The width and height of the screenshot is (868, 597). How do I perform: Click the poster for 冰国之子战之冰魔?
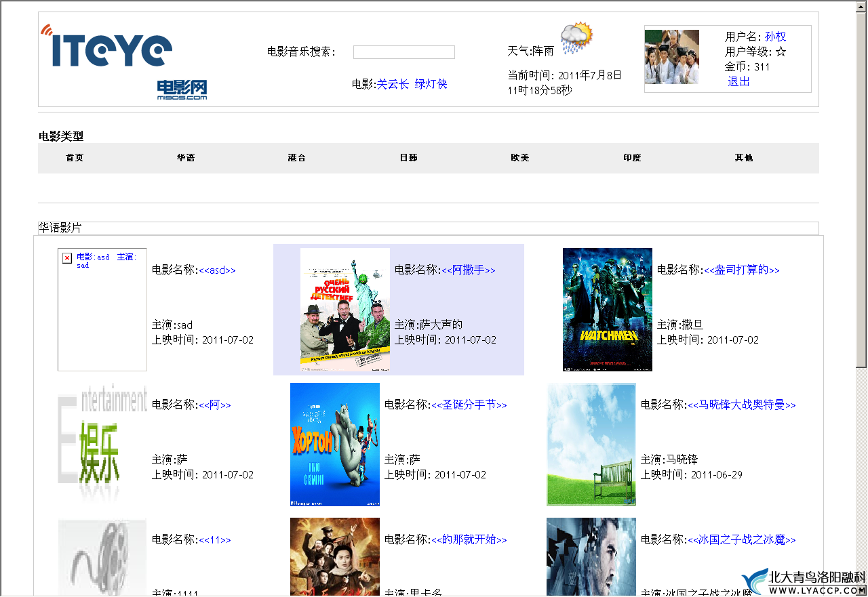591,557
